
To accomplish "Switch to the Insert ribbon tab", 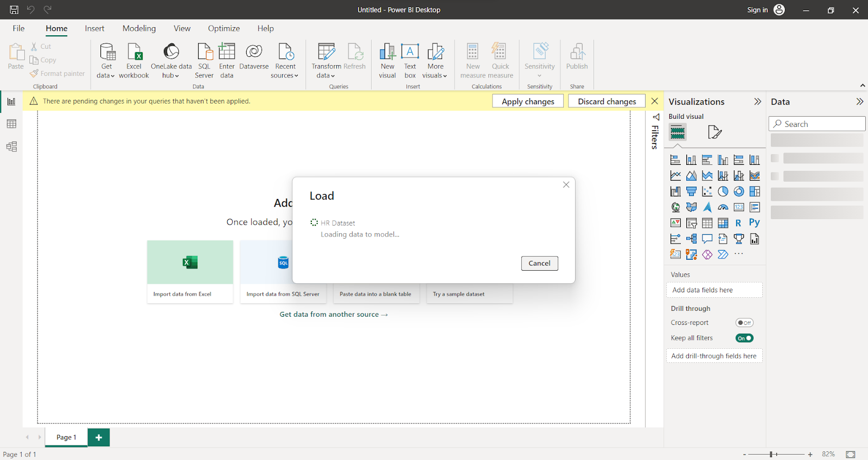I will tap(94, 28).
